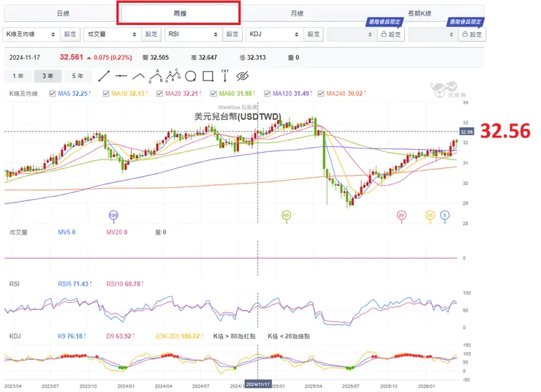Click the 低 32.313 value
The height and width of the screenshot is (392, 541).
252,58
